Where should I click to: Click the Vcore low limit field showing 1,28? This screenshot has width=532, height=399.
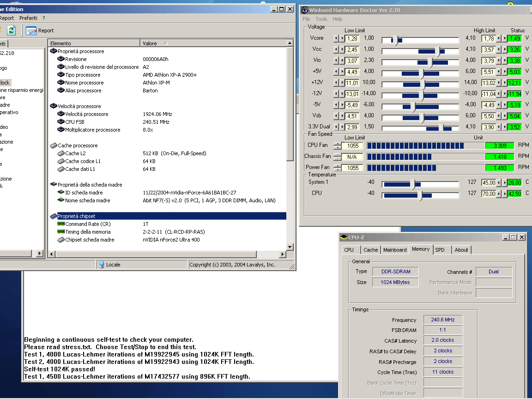click(x=352, y=39)
